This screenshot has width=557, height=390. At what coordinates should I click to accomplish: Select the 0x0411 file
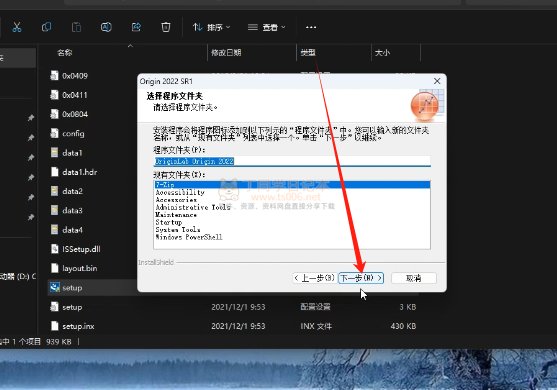tap(75, 95)
